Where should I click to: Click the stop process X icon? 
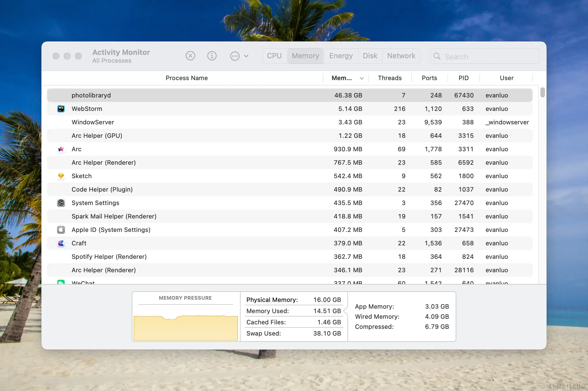tap(190, 56)
